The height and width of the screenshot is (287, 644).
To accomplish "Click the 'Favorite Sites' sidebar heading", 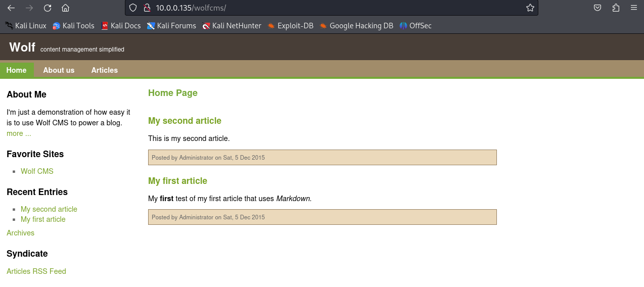I will click(x=35, y=154).
